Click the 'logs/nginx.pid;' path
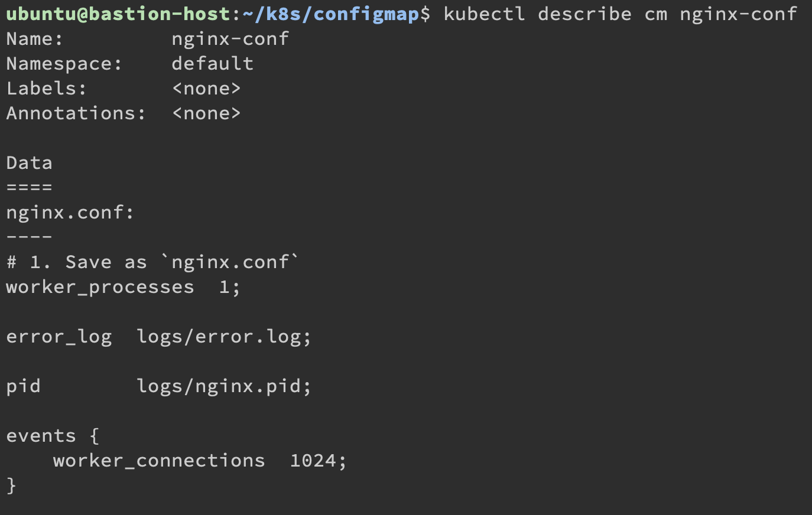Viewport: 812px width, 515px height. coord(223,386)
